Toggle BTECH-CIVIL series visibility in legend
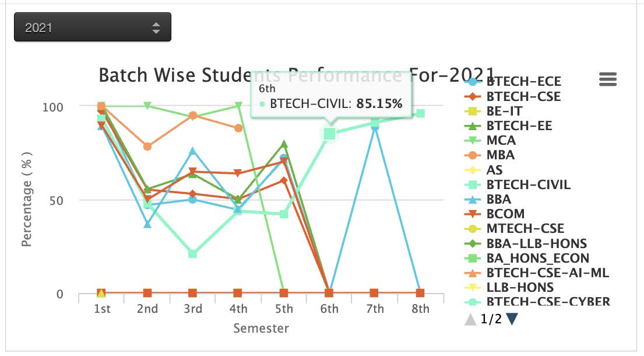Viewport: 644px width, 356px height. pos(528,185)
